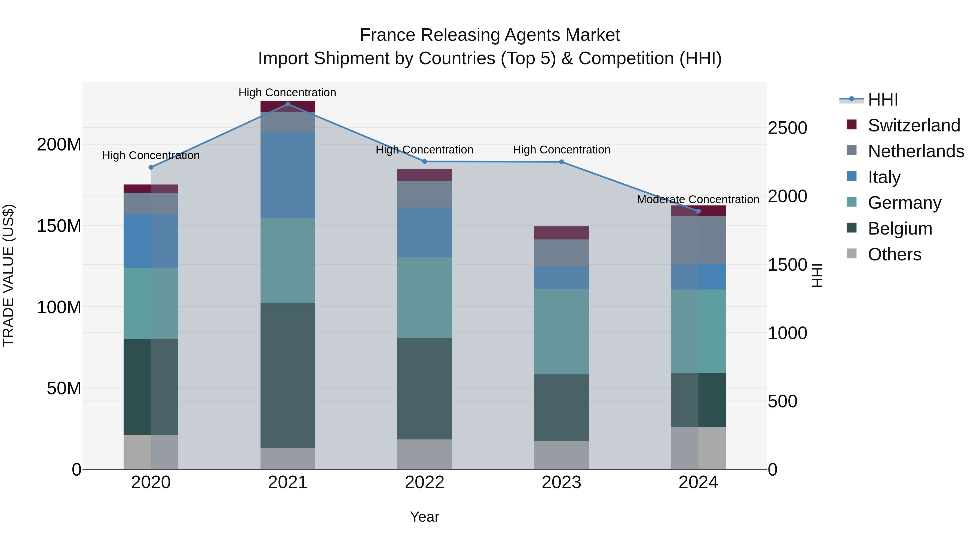The width and height of the screenshot is (980, 551).
Task: Toggle Belgium series in legend
Action: point(889,229)
